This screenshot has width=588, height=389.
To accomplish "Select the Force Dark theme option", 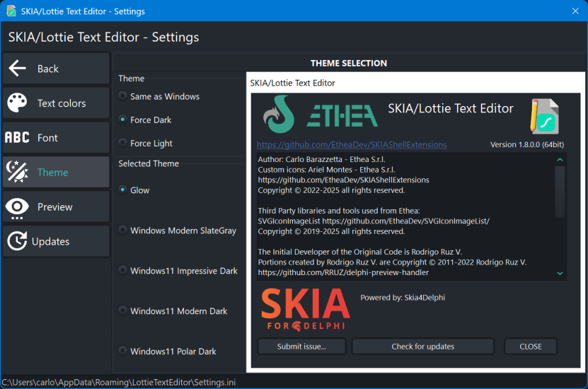I will click(145, 120).
